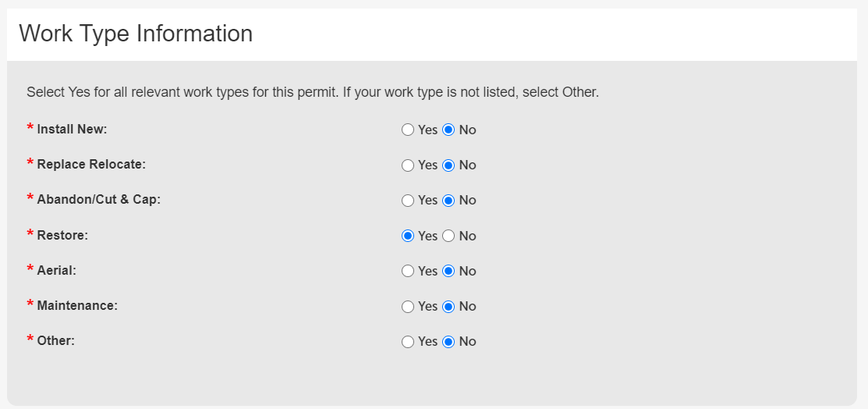Click the Install New field label
Viewport: 868px width, 409px height.
coord(72,130)
